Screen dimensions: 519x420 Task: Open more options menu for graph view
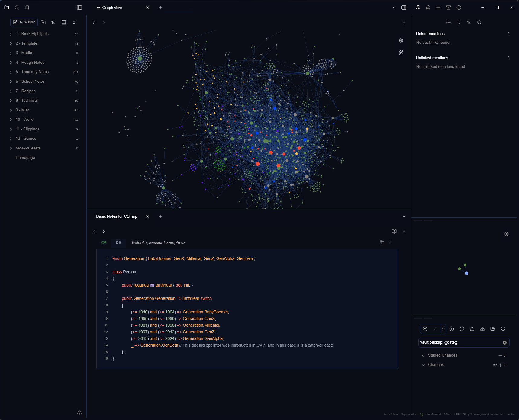(x=404, y=23)
